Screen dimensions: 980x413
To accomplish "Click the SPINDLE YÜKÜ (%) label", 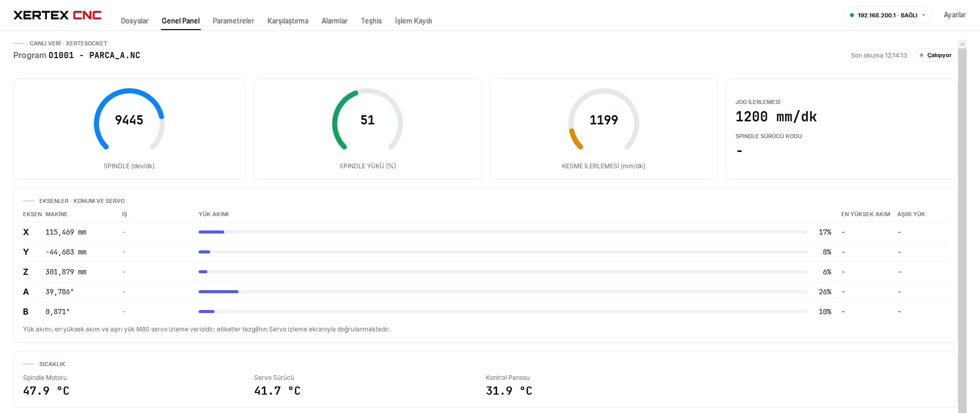I will tap(367, 166).
